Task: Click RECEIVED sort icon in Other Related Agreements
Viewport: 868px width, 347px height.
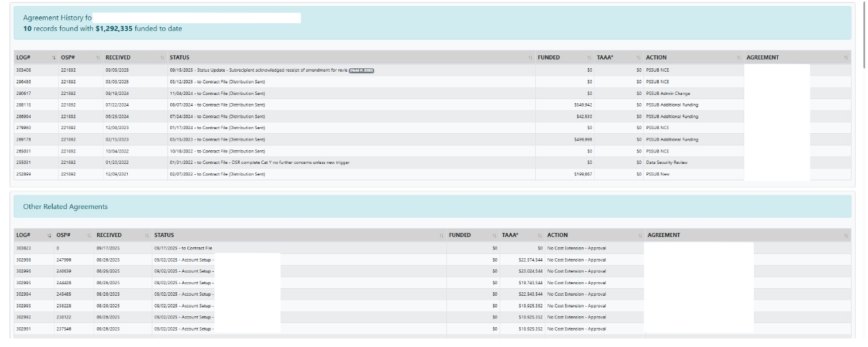Action: click(146, 236)
